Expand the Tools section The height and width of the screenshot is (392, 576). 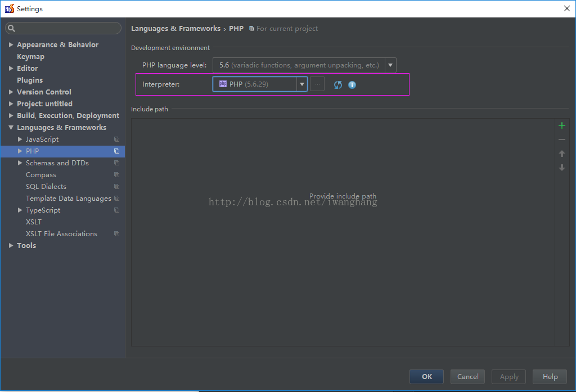(11, 245)
